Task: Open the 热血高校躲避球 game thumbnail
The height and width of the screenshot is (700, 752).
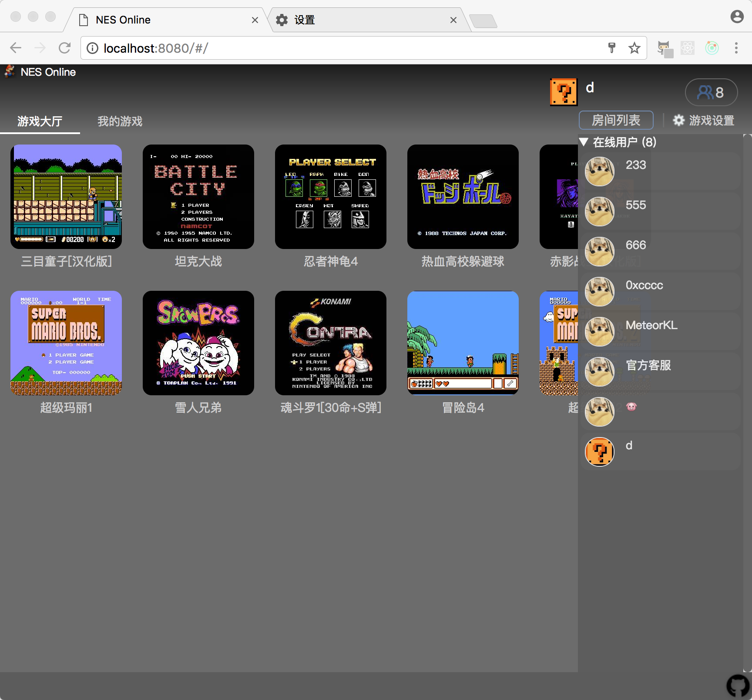Action: point(463,197)
